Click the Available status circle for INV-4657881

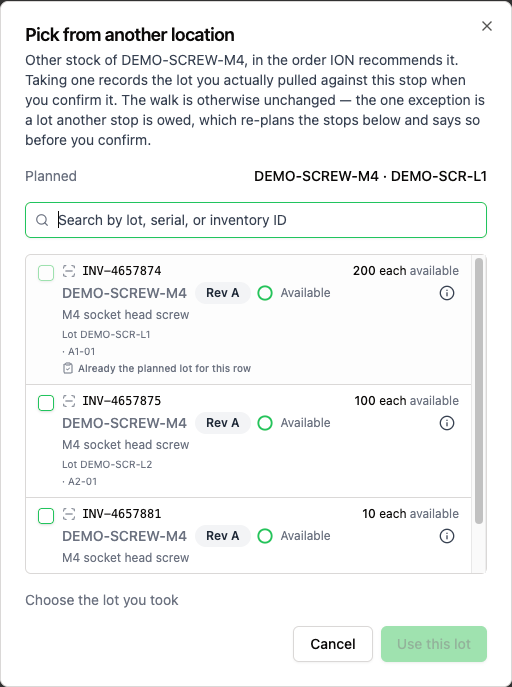pos(265,536)
